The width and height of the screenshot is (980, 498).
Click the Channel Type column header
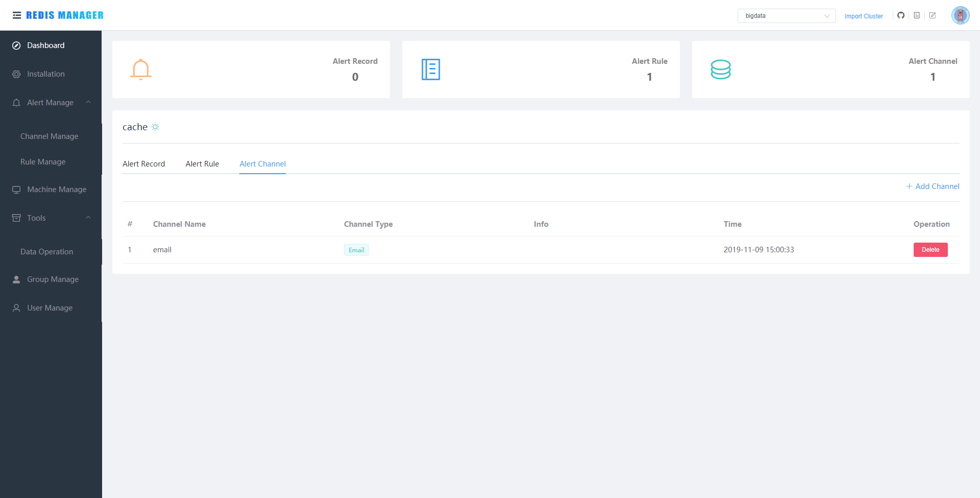(x=369, y=224)
